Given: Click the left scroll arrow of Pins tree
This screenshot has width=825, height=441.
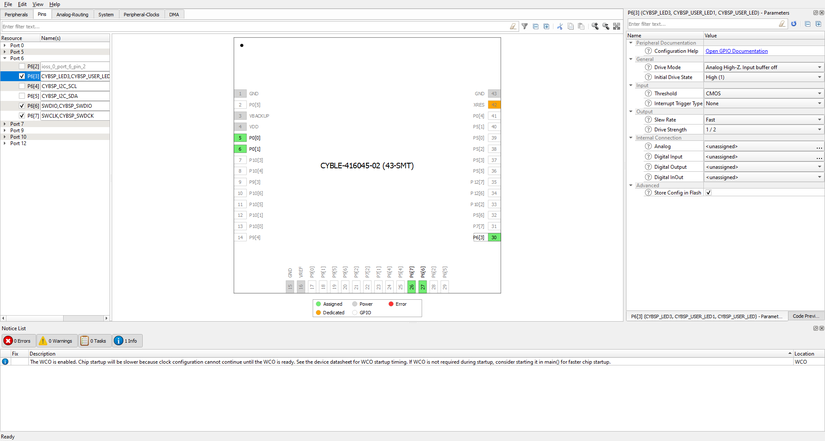Looking at the screenshot, I should pyautogui.click(x=3, y=318).
